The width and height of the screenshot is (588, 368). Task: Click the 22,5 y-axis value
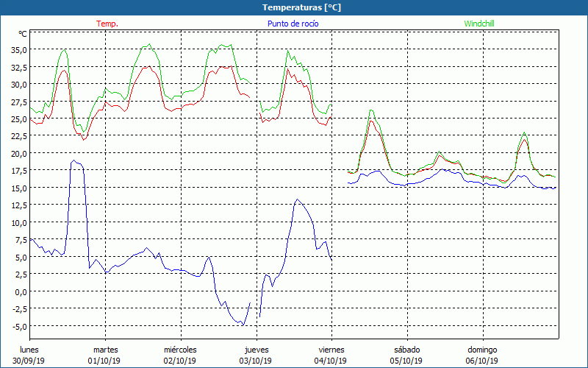click(x=20, y=136)
